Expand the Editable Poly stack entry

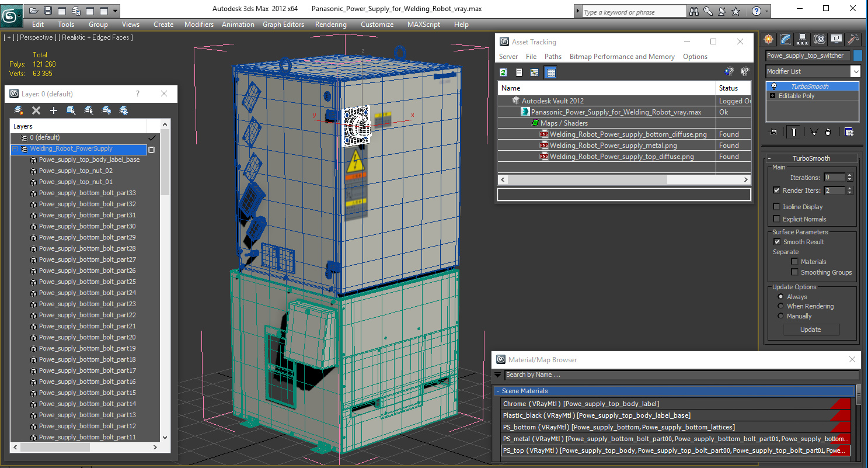[x=773, y=96]
